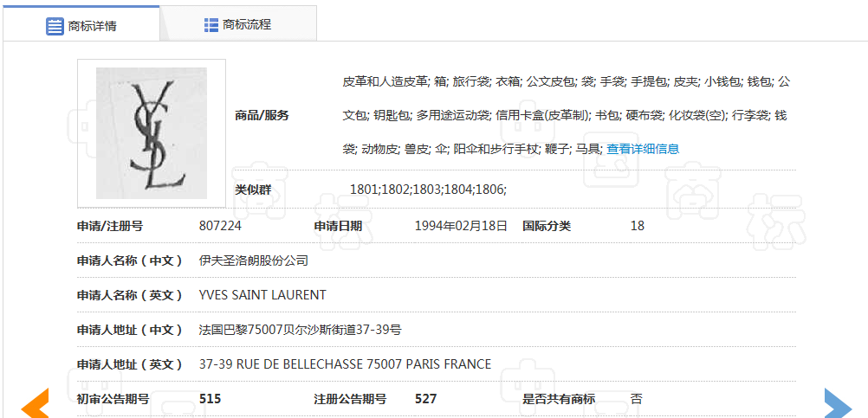Go to next trademark with blue arrow
Screen dimensions: 868x418
pos(837,403)
